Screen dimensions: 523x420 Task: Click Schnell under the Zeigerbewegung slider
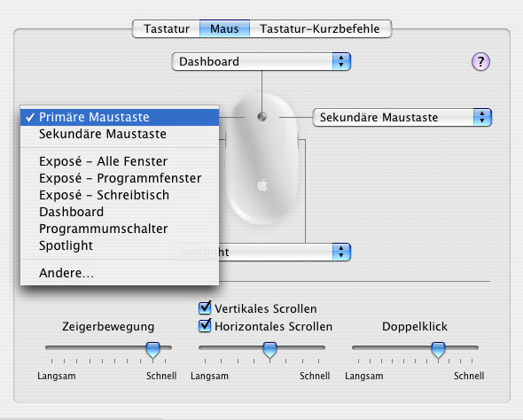pos(161,376)
